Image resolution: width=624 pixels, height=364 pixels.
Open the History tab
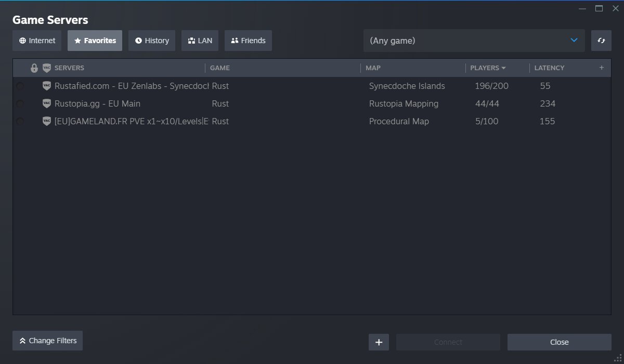pyautogui.click(x=152, y=41)
